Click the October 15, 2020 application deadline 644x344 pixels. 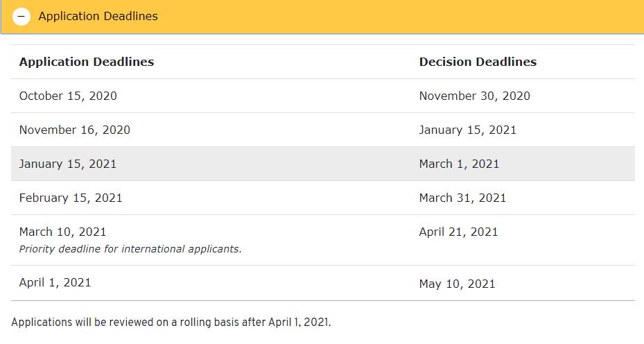(68, 96)
